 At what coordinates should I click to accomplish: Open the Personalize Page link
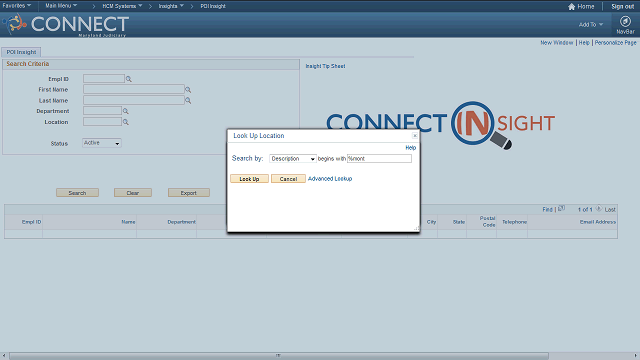(x=616, y=42)
